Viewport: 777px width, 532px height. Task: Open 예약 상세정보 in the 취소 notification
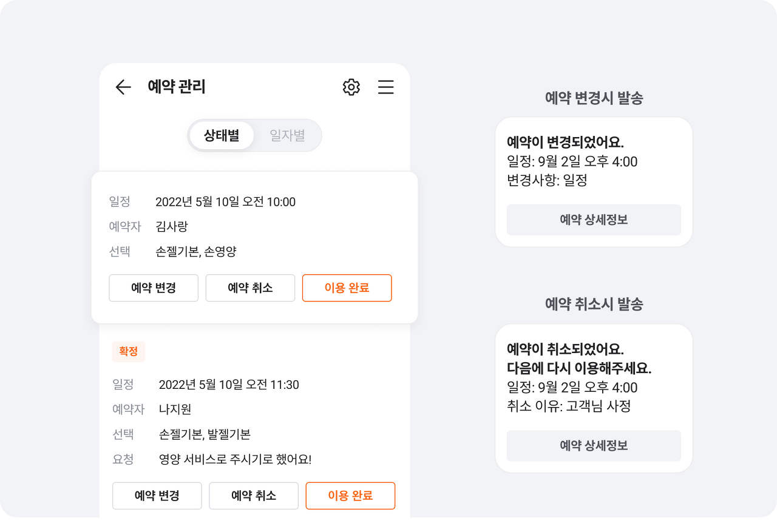click(594, 446)
